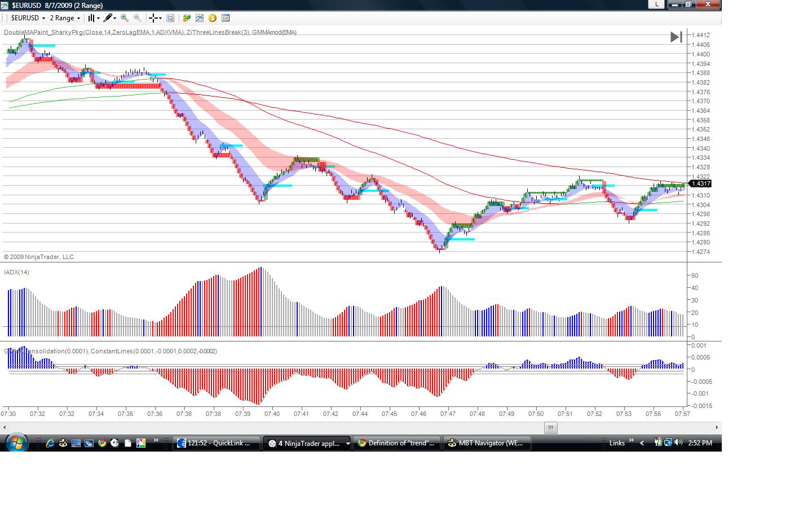Open the indicators icon

tap(200, 18)
